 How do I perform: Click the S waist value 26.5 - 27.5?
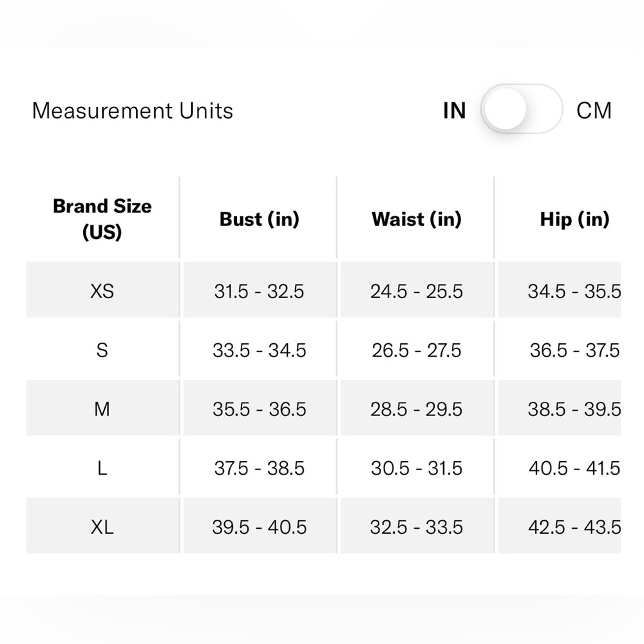coord(417,350)
